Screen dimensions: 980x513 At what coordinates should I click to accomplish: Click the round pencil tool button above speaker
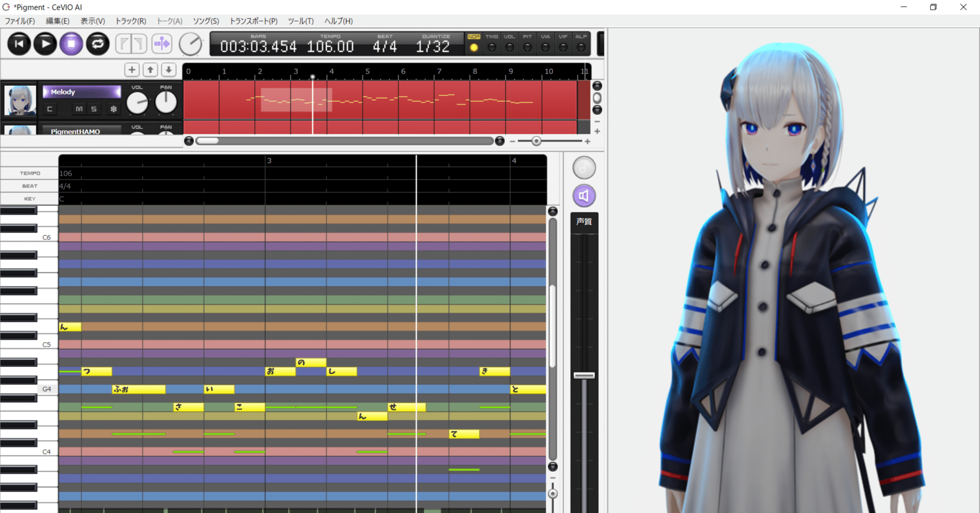(x=584, y=167)
